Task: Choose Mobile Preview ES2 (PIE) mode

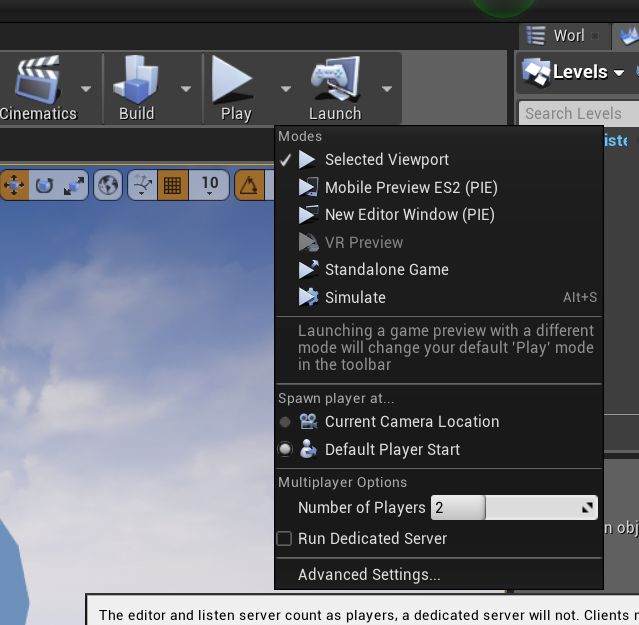Action: 439,187
